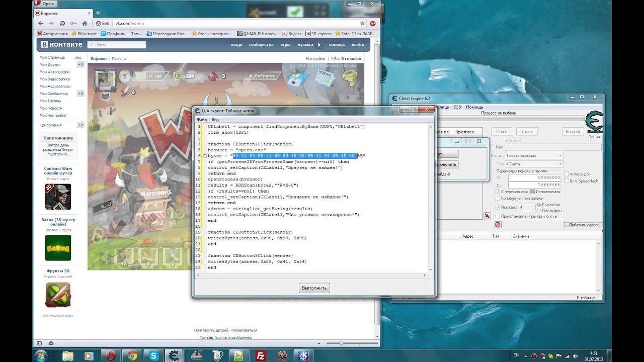Image resolution: width=644 pixels, height=362 pixels.
Task: Open 'Настройки' link above the game
Action: tap(315, 59)
